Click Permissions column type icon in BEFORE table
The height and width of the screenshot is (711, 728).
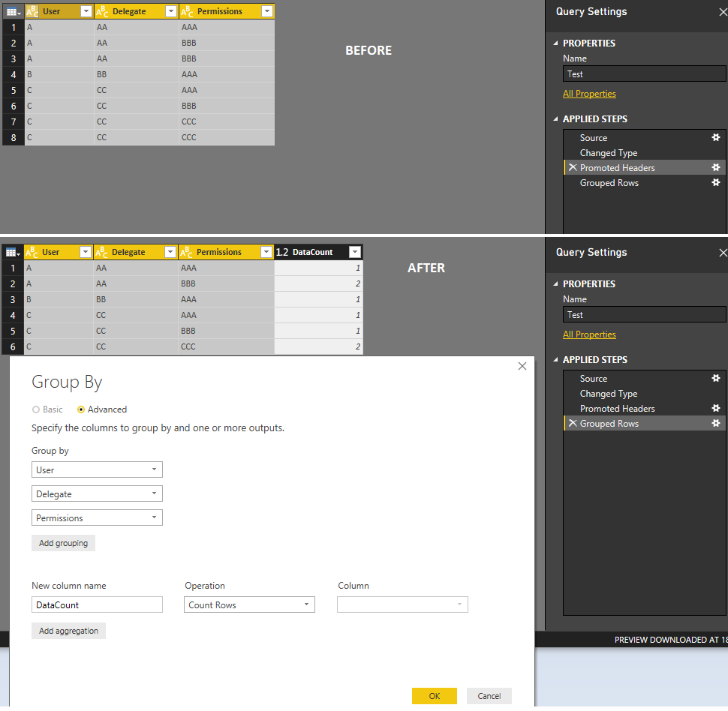click(187, 11)
